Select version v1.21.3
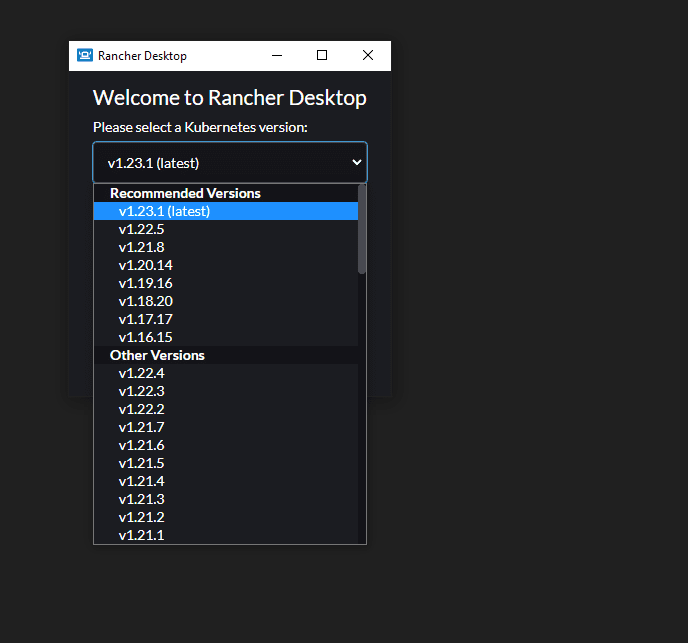 (x=226, y=499)
